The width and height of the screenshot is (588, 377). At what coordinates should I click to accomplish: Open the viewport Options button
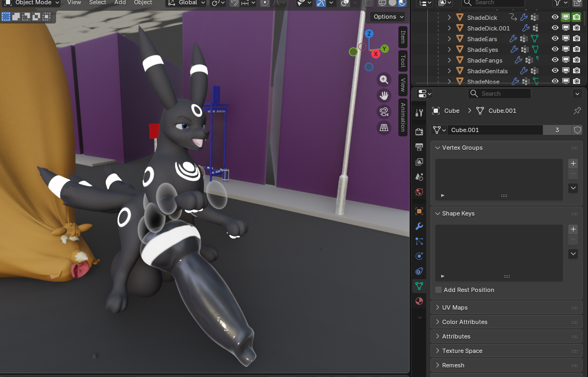click(x=388, y=17)
